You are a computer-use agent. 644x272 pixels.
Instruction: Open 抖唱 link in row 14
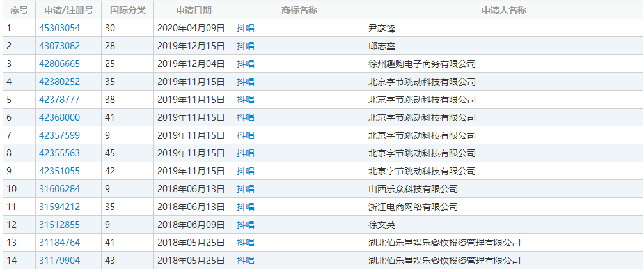245,261
